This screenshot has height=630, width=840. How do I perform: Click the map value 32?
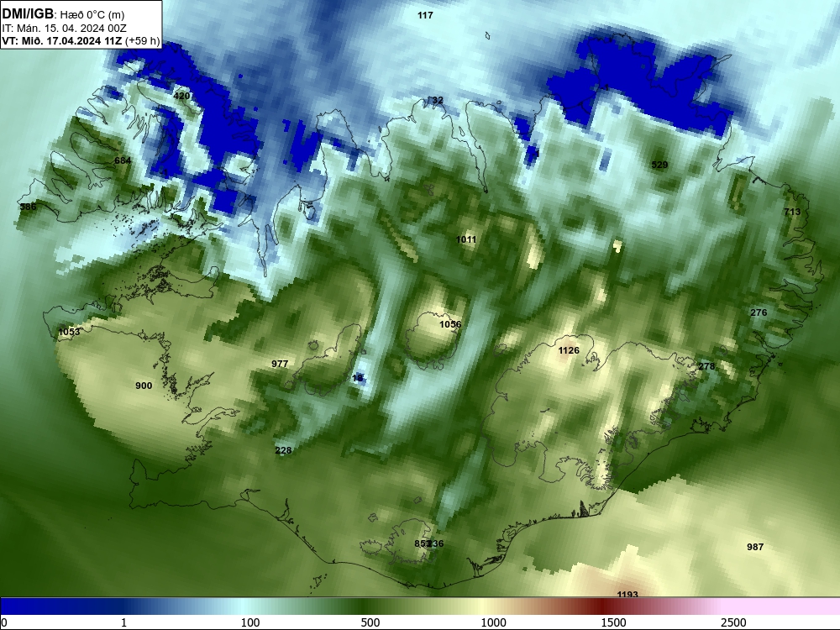[x=438, y=100]
